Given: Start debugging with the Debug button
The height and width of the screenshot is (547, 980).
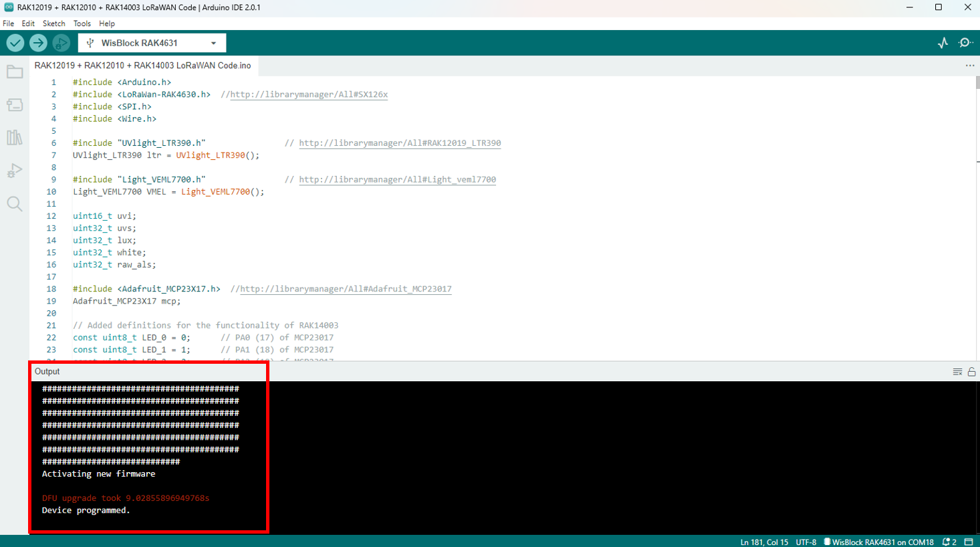Looking at the screenshot, I should pyautogui.click(x=61, y=43).
